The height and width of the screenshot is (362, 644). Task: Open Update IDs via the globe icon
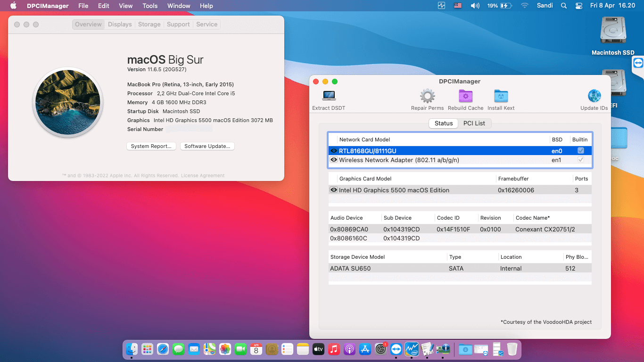pyautogui.click(x=594, y=96)
